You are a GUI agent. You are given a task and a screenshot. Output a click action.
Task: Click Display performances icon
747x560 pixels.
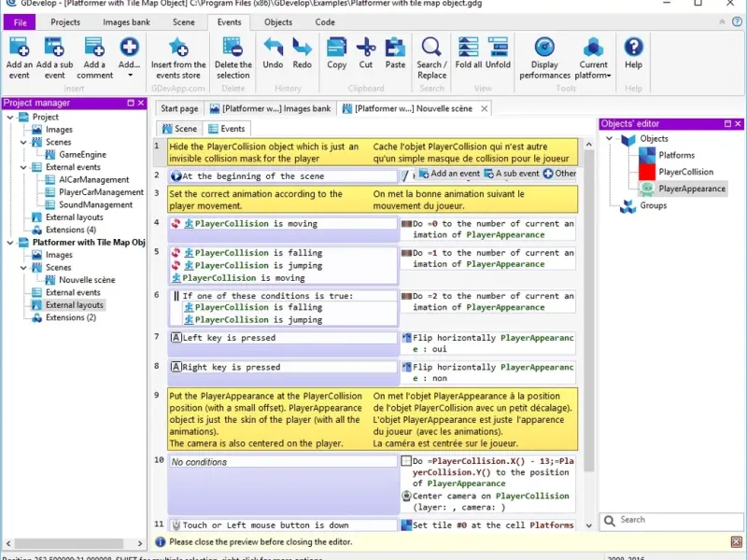pyautogui.click(x=544, y=48)
